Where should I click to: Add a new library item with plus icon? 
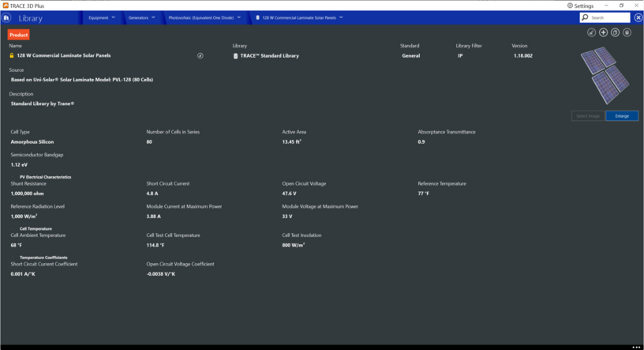point(603,32)
